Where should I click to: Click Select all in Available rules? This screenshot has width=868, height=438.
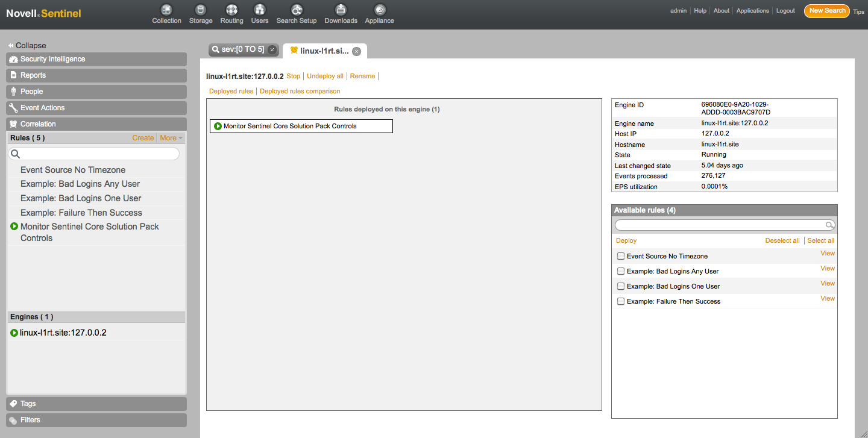point(821,240)
